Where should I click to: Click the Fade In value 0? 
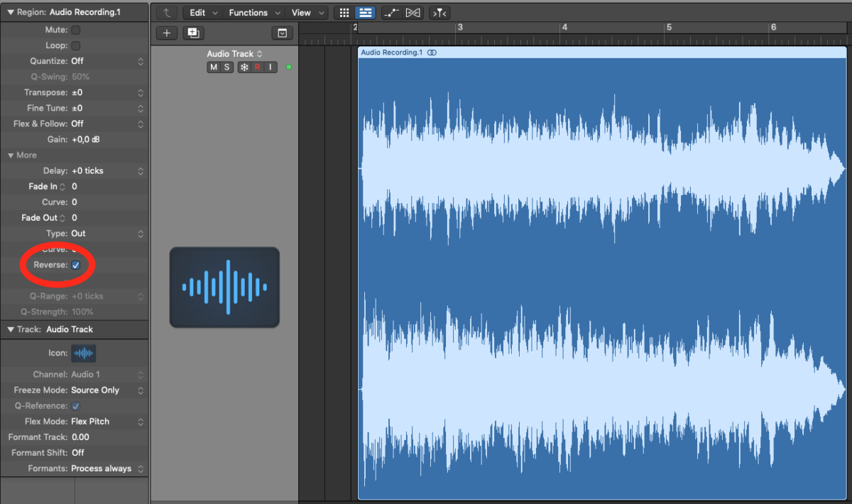coord(75,187)
